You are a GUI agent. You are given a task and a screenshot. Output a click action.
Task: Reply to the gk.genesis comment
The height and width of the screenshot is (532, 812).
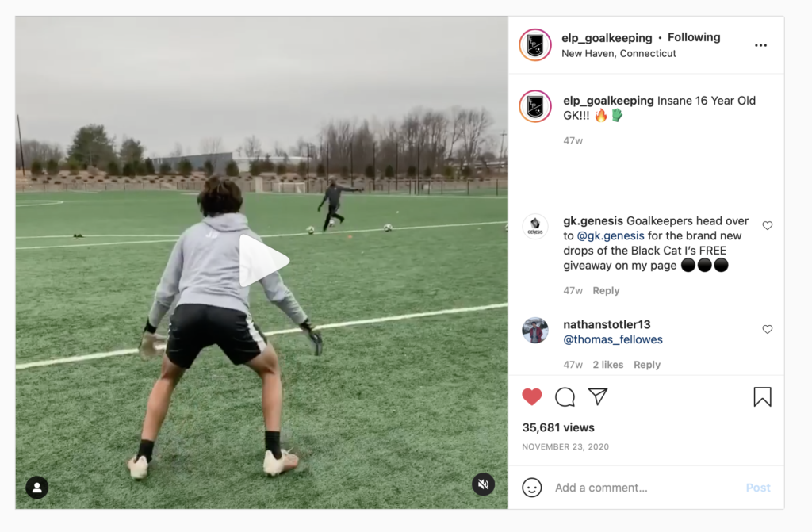click(x=606, y=291)
